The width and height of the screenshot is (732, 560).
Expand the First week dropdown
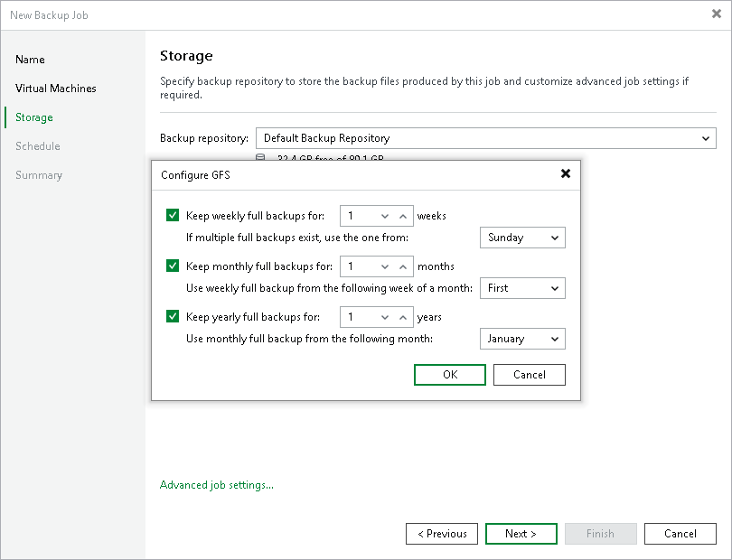pos(522,288)
